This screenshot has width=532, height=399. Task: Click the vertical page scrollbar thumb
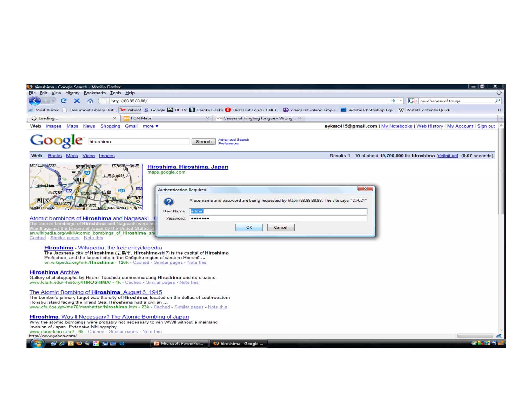[x=501, y=171]
